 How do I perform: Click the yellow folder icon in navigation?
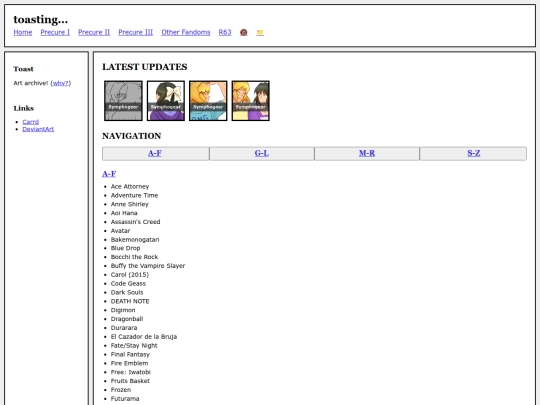260,32
